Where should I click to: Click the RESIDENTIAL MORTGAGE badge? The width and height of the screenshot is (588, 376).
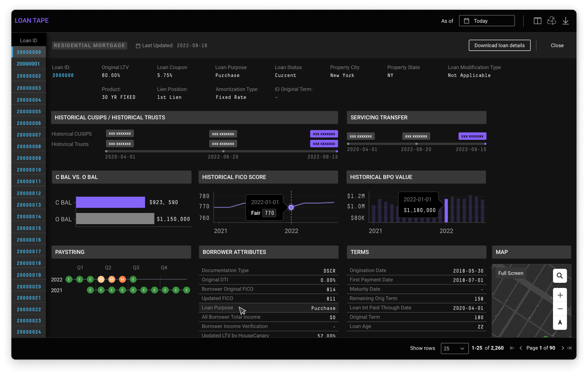tap(89, 45)
